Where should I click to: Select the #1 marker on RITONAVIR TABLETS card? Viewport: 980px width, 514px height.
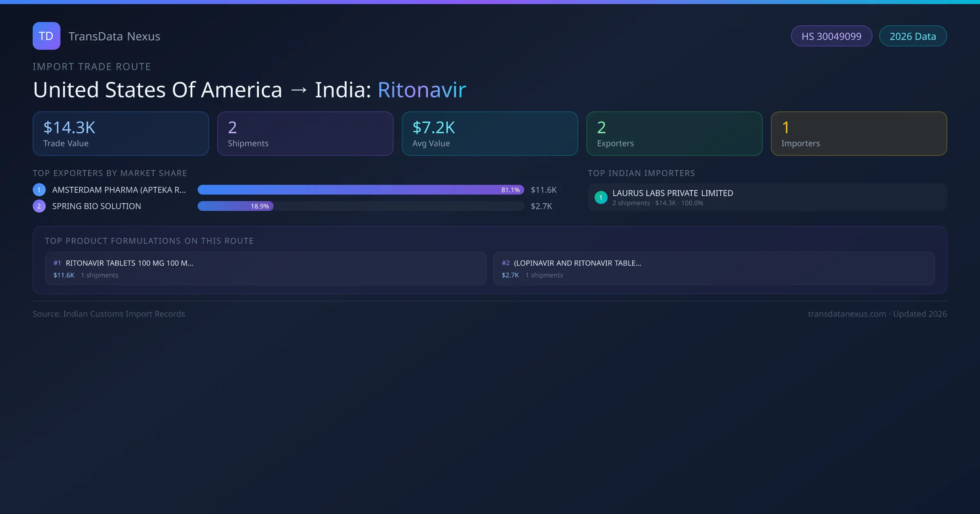(x=57, y=263)
